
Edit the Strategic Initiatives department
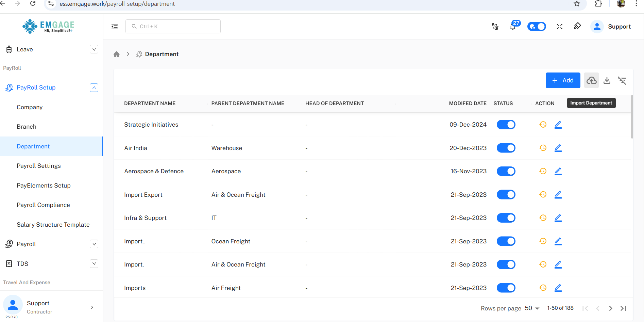point(558,125)
